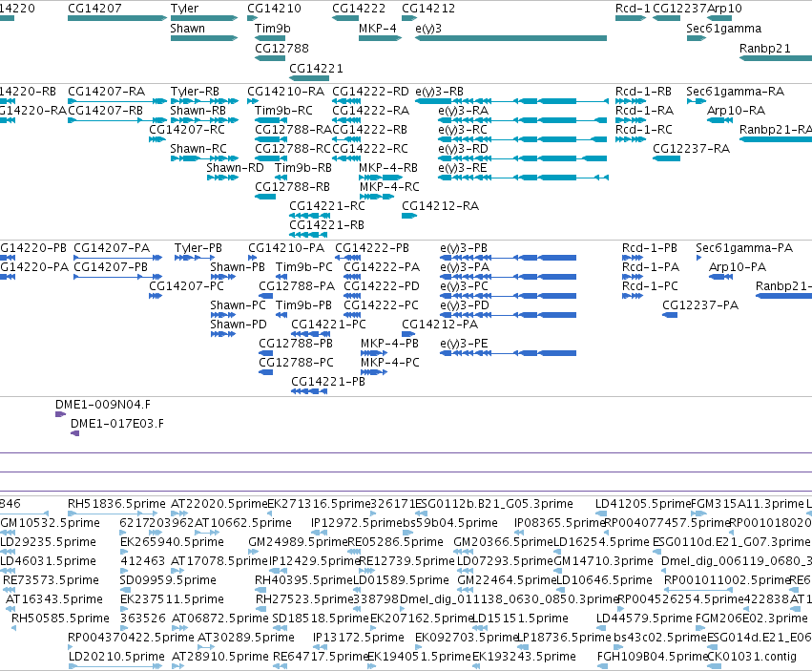Click the e(y)3-PE protein label
This screenshot has height=671, width=812.
pos(464,344)
